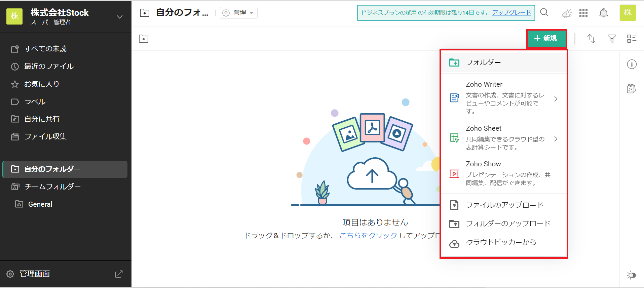The image size is (644, 288).
Task: Click the search magnifier icon
Action: pos(544,13)
